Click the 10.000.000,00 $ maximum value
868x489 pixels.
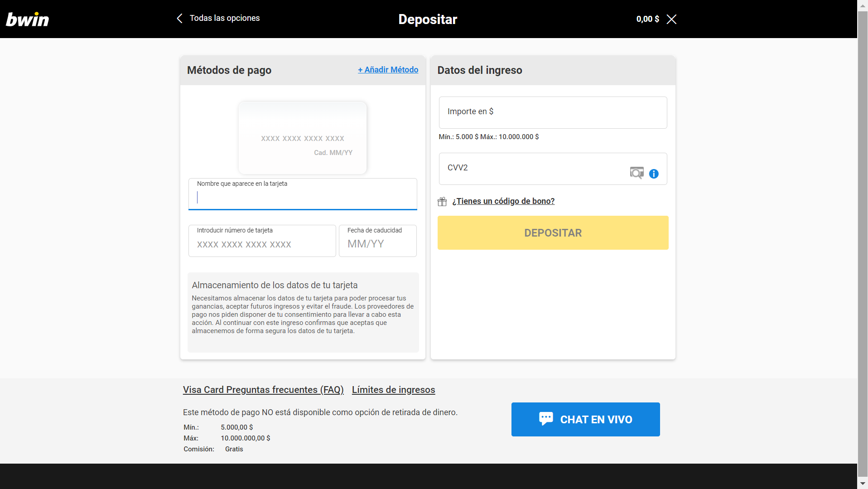246,438
